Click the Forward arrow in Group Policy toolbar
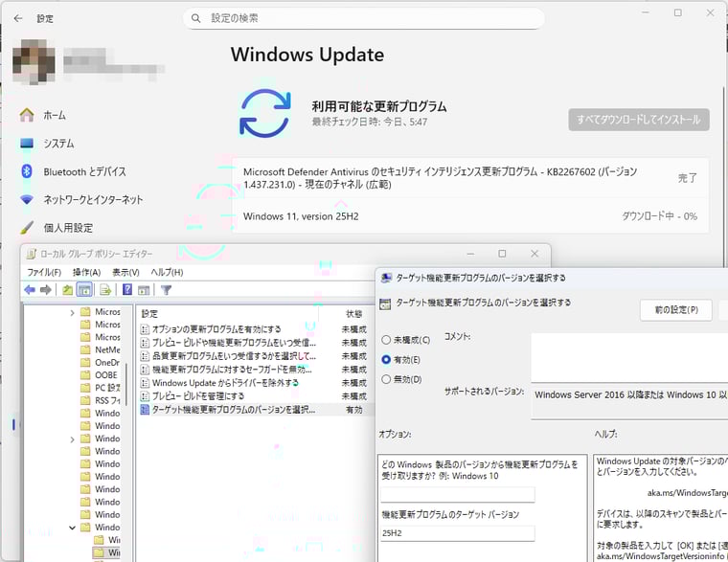This screenshot has height=562, width=728. 45,290
